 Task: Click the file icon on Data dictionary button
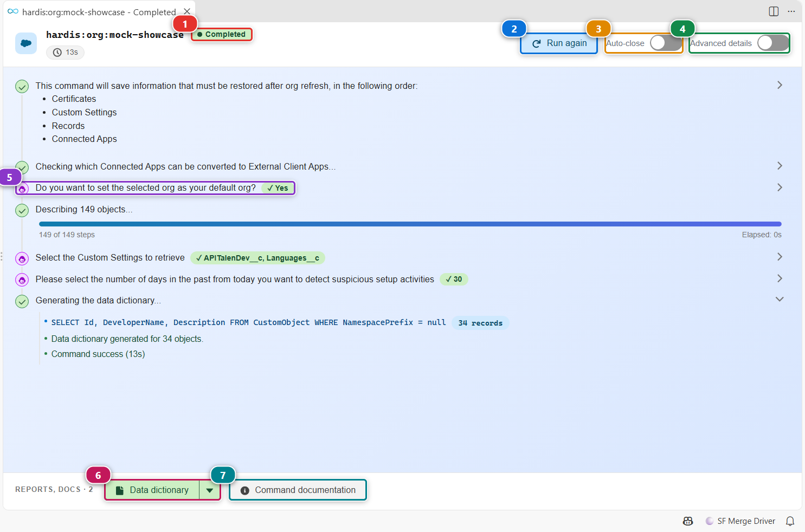pos(120,490)
